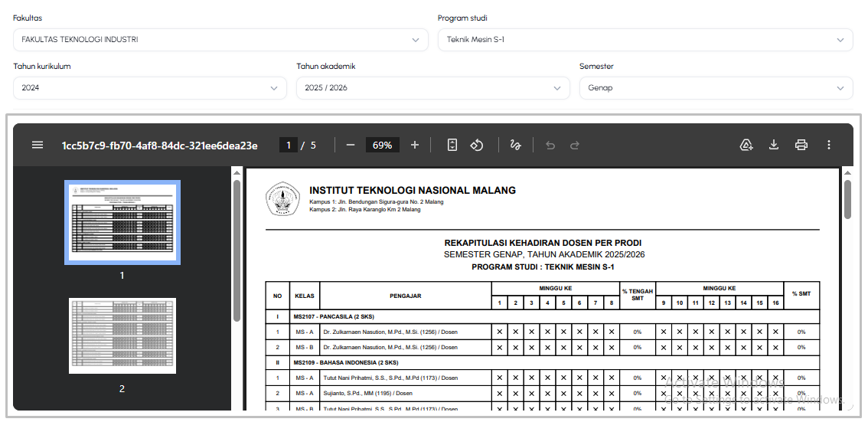The image size is (868, 422).
Task: Click SEMESTER GENAP, TAHUN AKADEMIK 2025/2026 line
Action: [544, 255]
